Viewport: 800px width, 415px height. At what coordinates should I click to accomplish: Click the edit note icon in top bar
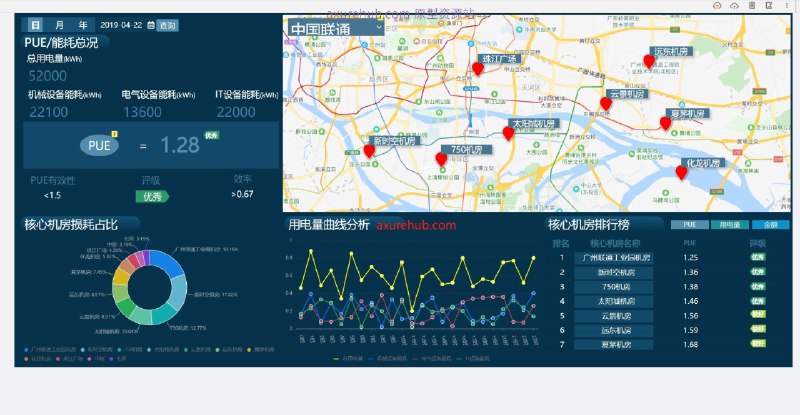(769, 5)
